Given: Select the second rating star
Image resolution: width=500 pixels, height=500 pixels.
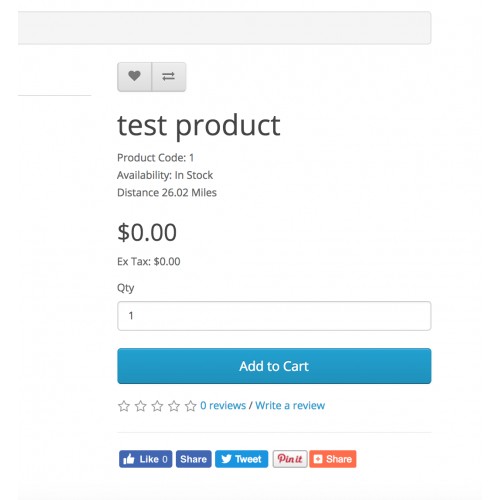Looking at the screenshot, I should (141, 406).
